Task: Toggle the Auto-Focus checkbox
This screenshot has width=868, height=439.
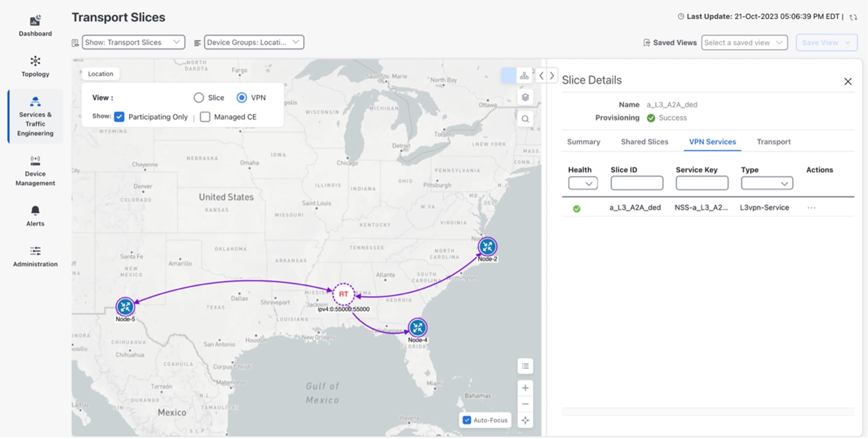Action: 467,420
